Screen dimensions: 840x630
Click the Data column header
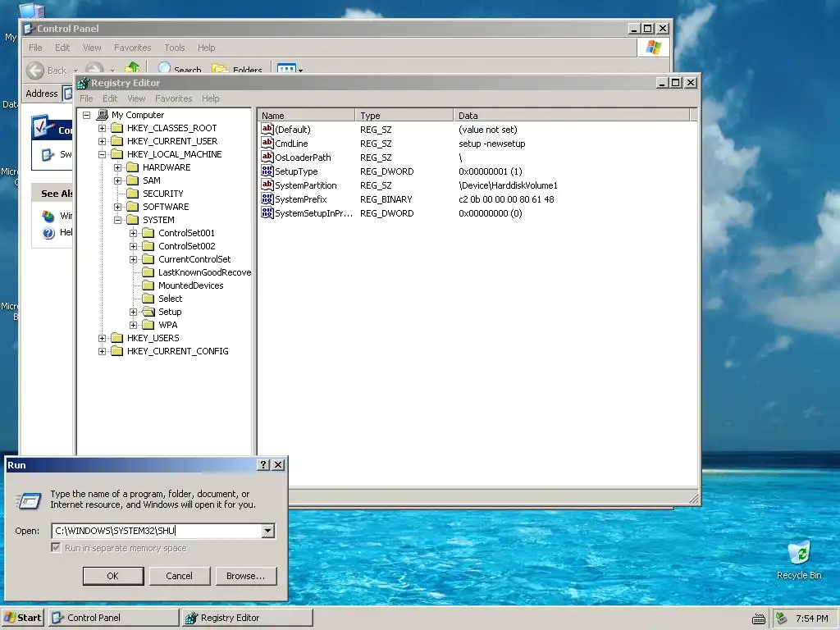572,115
